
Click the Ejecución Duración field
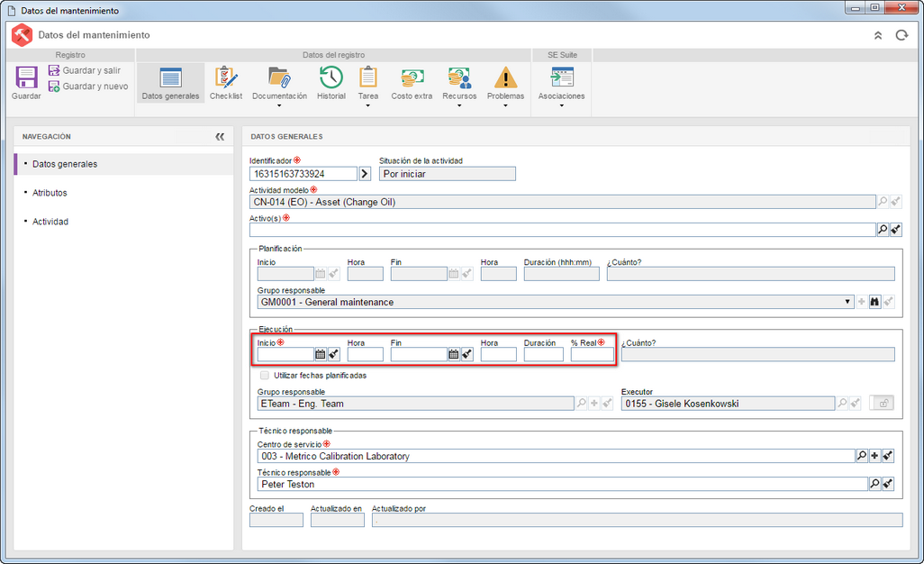(x=543, y=354)
